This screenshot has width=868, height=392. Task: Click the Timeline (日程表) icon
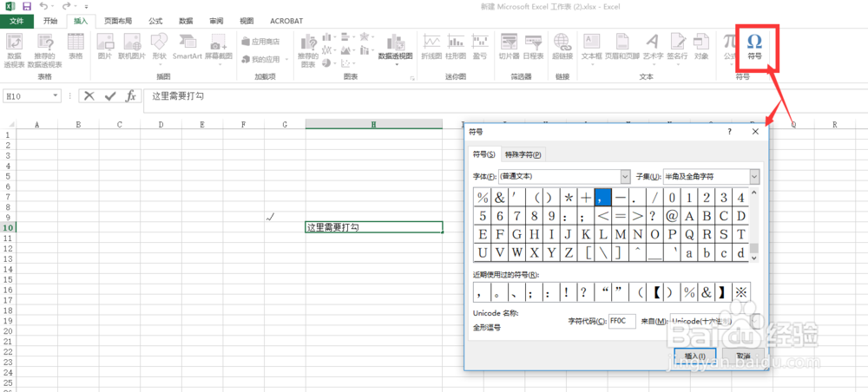[533, 47]
